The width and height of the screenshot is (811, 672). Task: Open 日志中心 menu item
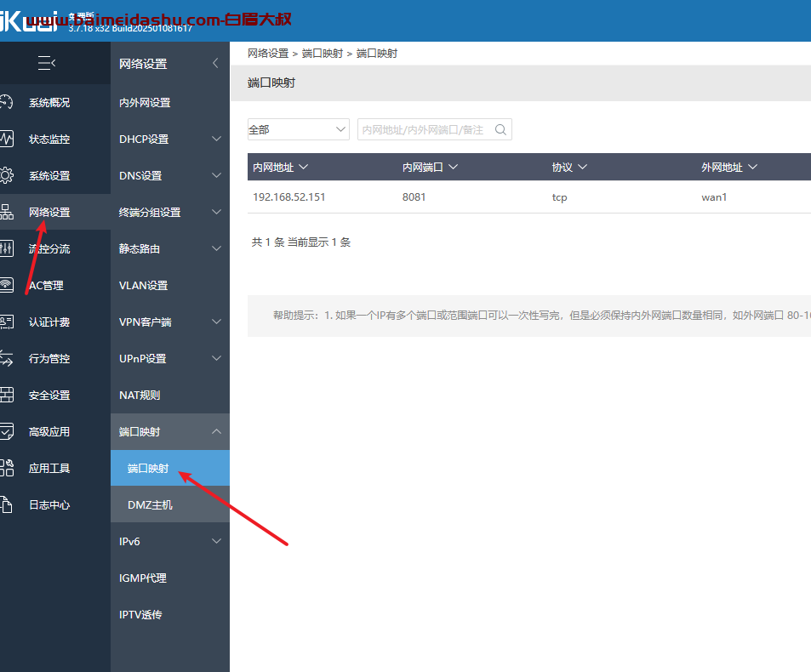(x=49, y=505)
